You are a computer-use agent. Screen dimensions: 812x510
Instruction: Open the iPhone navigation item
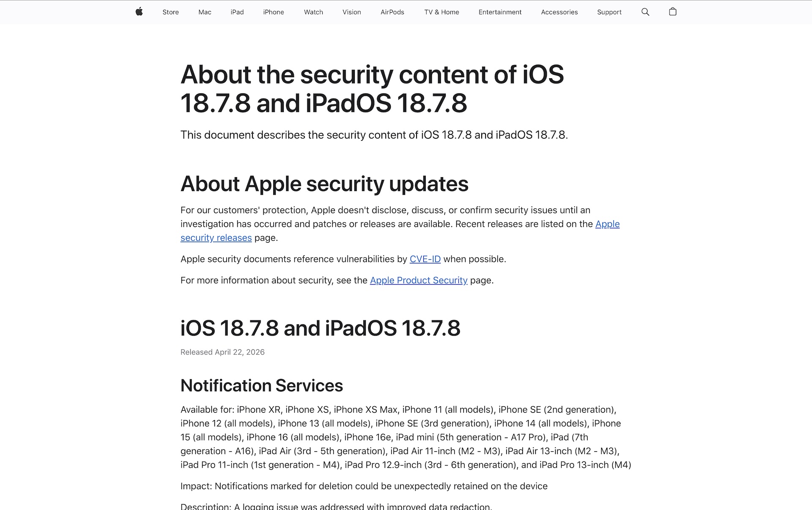coord(273,12)
